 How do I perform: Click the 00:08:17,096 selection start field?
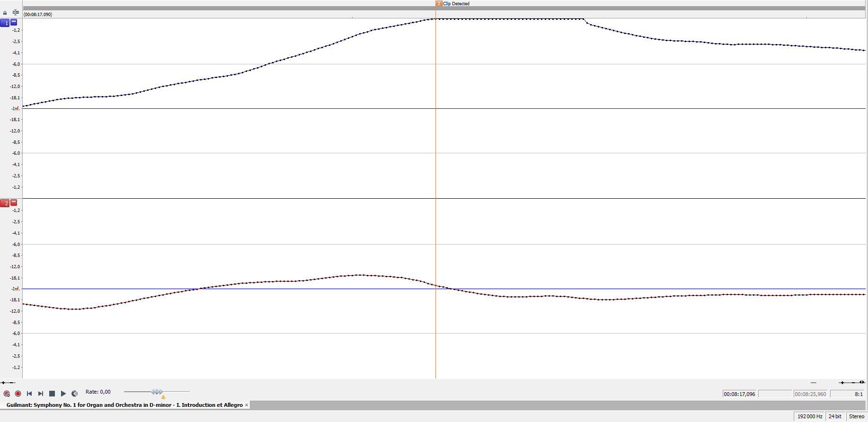pos(739,394)
